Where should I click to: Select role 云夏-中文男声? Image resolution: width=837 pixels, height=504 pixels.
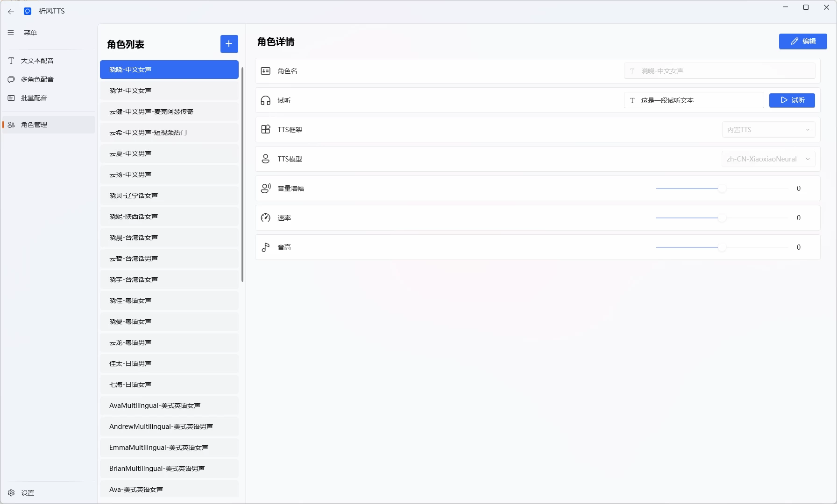[x=169, y=154]
